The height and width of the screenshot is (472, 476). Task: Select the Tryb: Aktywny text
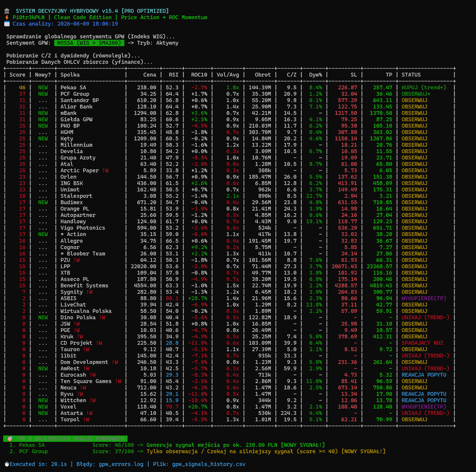[158, 43]
